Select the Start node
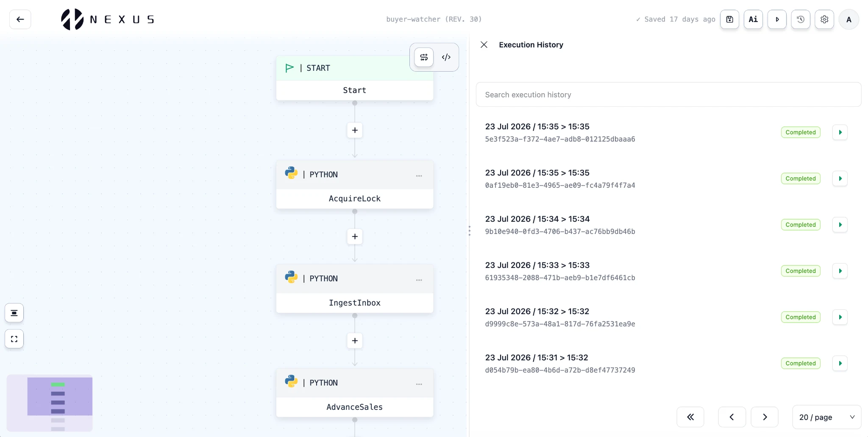Viewport: 868px width, 437px height. point(355,78)
